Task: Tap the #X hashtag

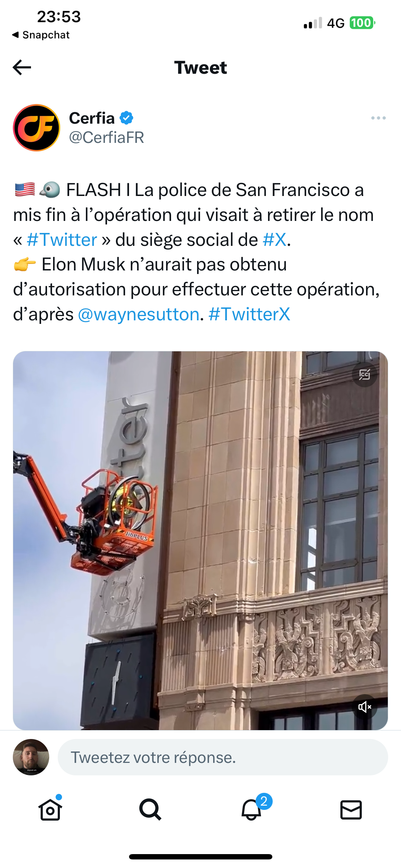Action: (274, 240)
